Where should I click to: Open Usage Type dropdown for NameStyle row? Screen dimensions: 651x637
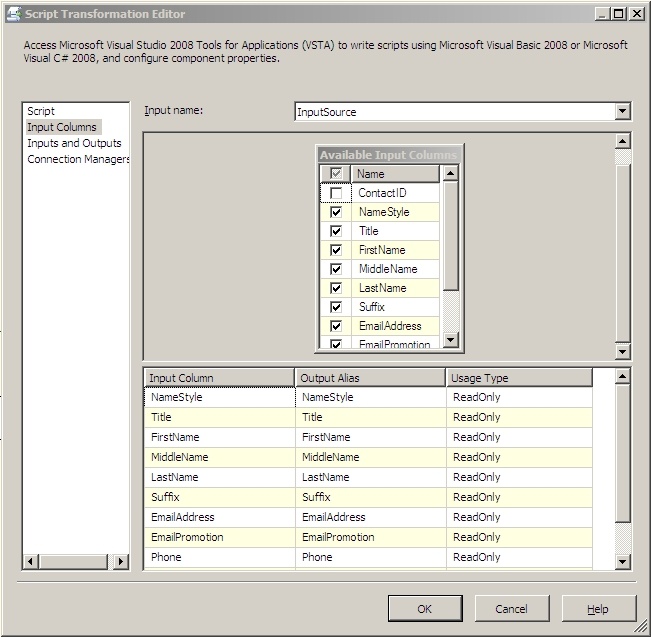[520, 397]
